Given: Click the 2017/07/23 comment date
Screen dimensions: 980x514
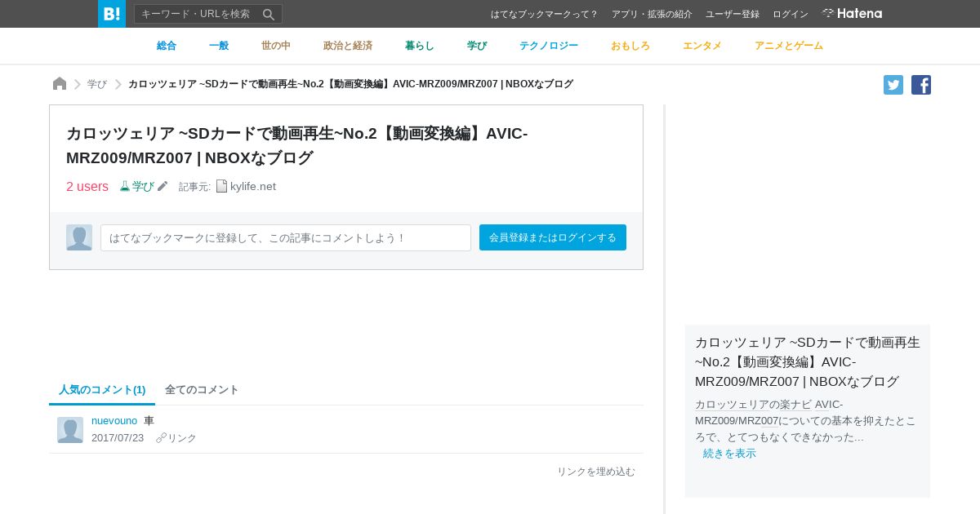Looking at the screenshot, I should [118, 438].
